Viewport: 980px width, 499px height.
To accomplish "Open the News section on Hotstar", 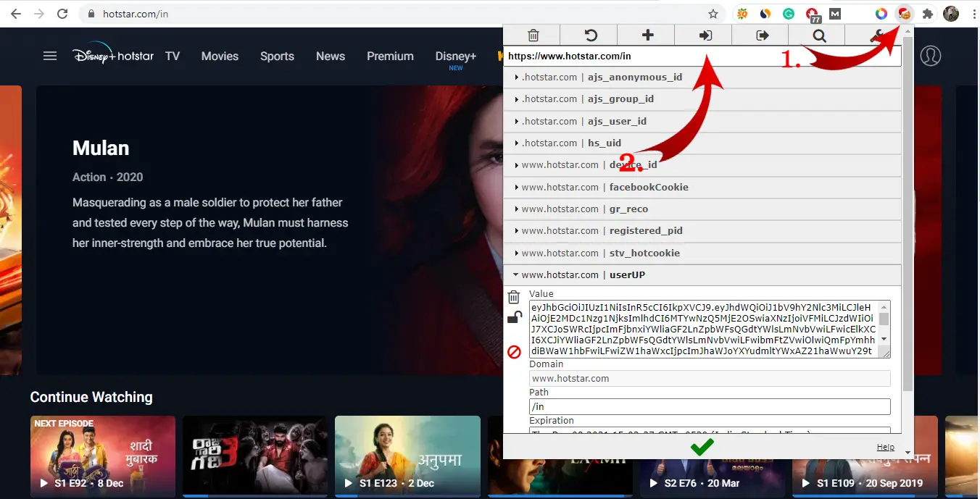I will click(x=331, y=56).
